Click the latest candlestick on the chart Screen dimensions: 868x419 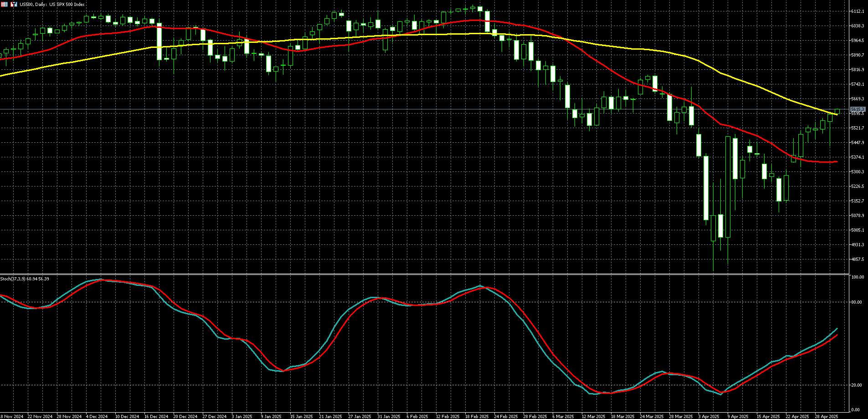pyautogui.click(x=837, y=112)
